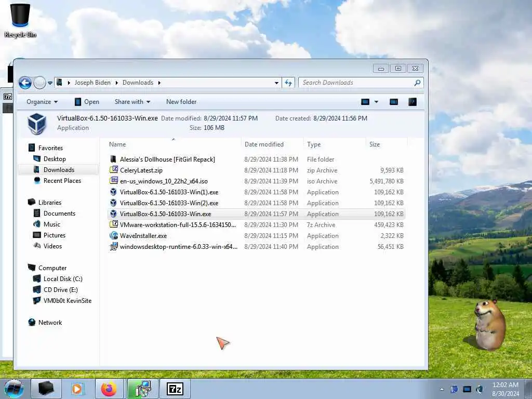Open Recent Places in Favorites
Viewport: 532px width, 399px height.
pos(62,180)
